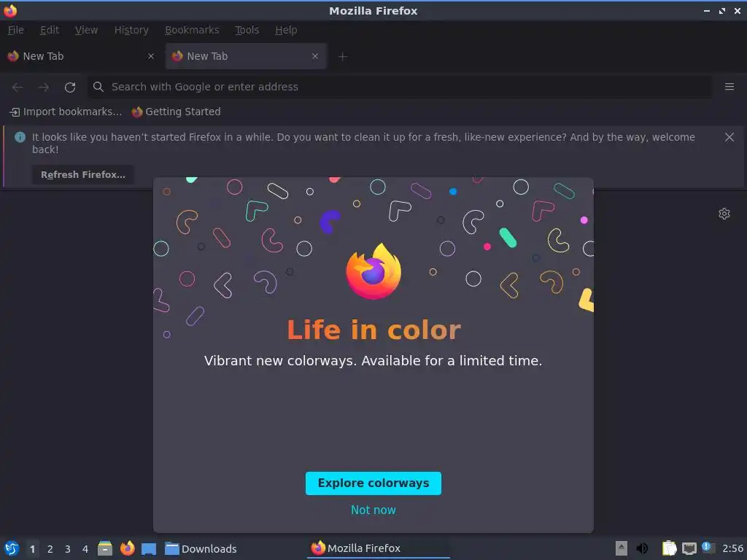This screenshot has height=560, width=747.
Task: Switch to workspace 4
Action: pyautogui.click(x=85, y=549)
